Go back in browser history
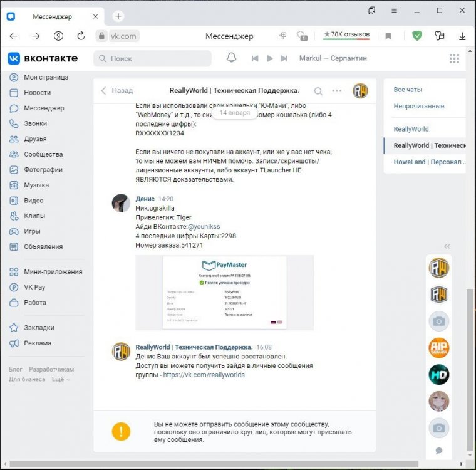This screenshot has height=470, width=476. click(13, 36)
